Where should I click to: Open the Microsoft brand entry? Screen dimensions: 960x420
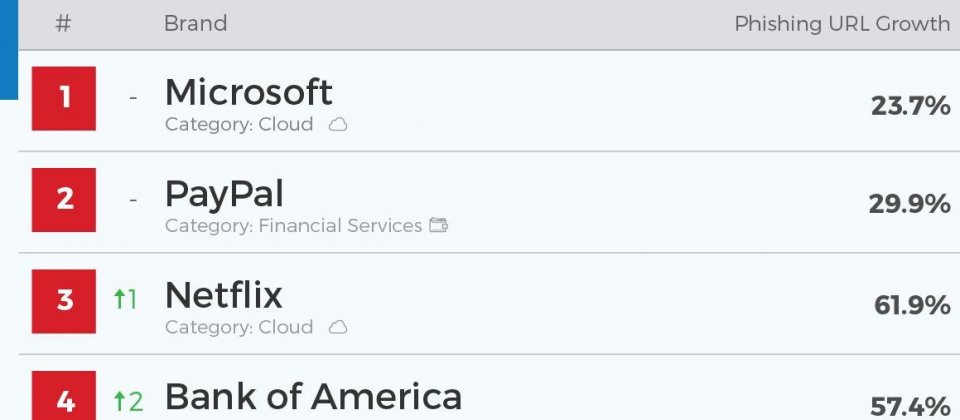[x=249, y=92]
